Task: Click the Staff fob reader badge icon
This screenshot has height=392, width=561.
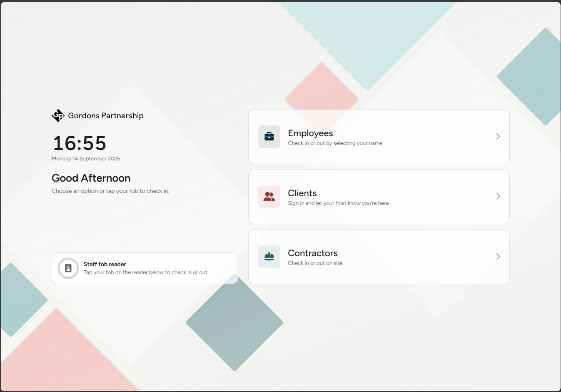Action: (x=68, y=268)
